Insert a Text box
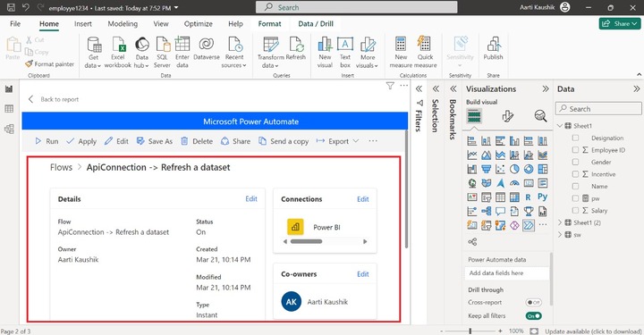Viewport: 644px width, 335px height. [x=345, y=53]
